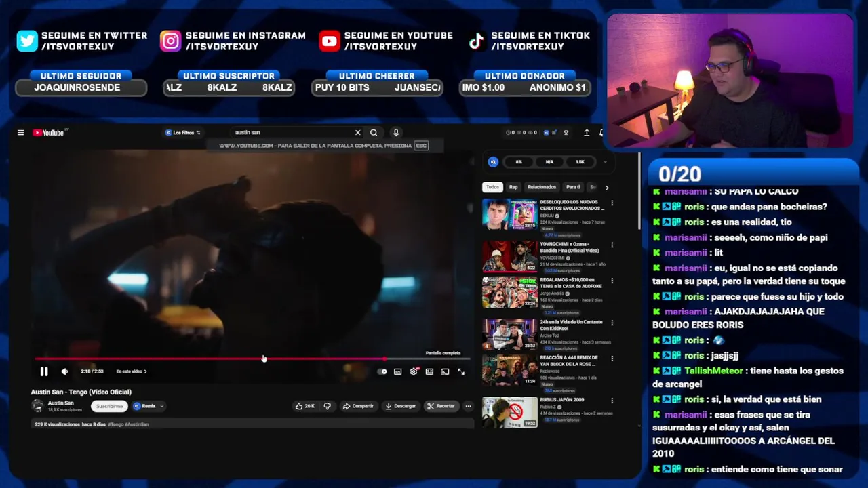Open the Austin San channel name
Image resolution: width=868 pixels, height=488 pixels.
click(60, 403)
